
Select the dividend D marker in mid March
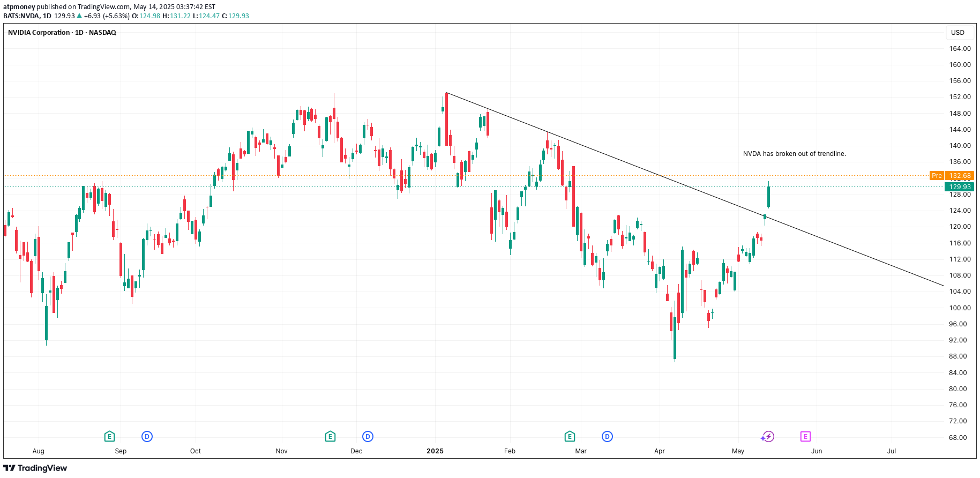point(607,437)
